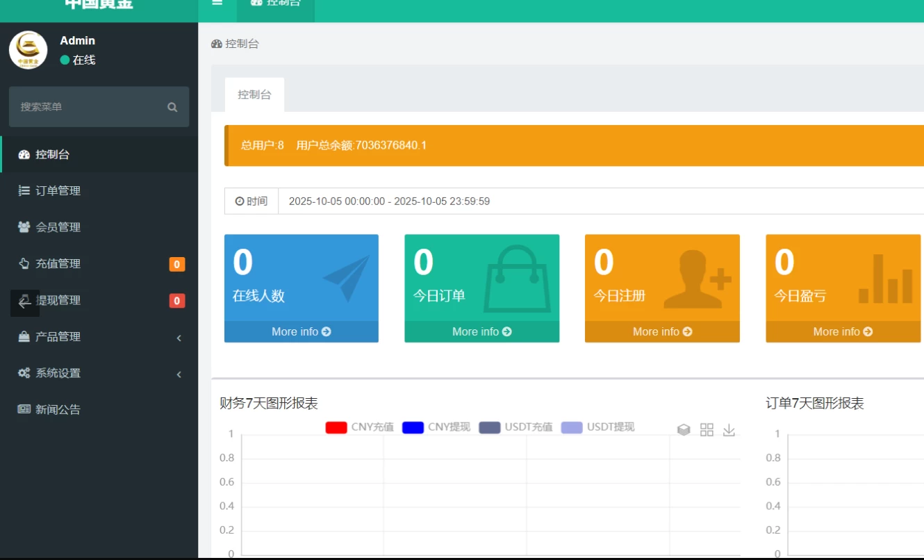Toggle the USDT提现 legend series
This screenshot has height=560, width=924.
click(597, 427)
